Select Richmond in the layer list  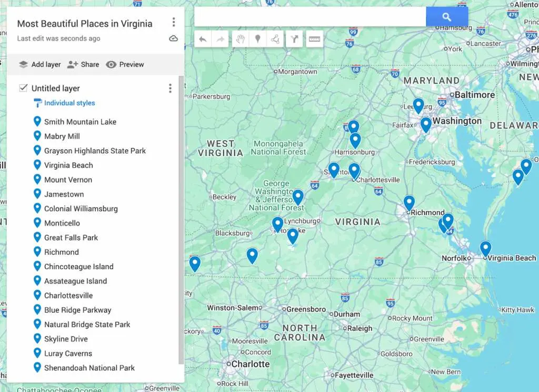click(61, 252)
